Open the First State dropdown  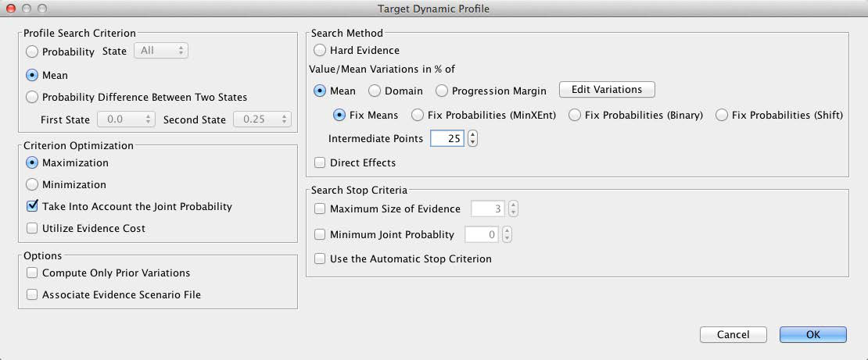(x=126, y=119)
